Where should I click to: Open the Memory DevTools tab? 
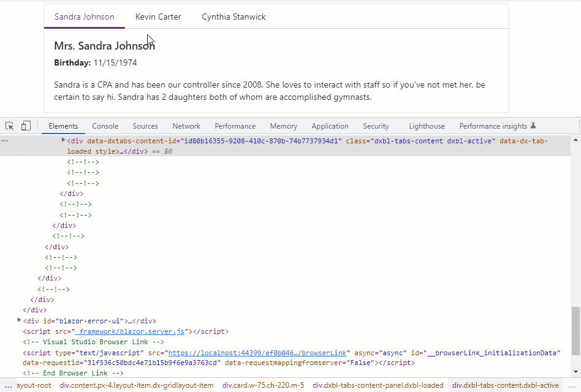284,126
